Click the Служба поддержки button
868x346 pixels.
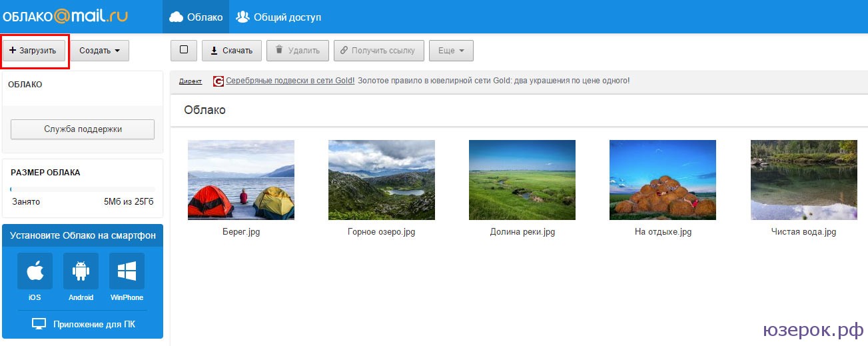(83, 129)
